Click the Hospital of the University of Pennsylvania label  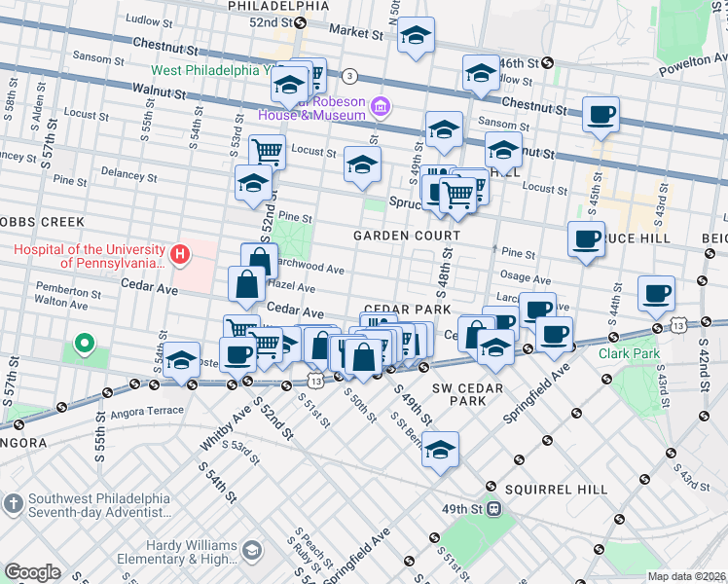point(90,256)
